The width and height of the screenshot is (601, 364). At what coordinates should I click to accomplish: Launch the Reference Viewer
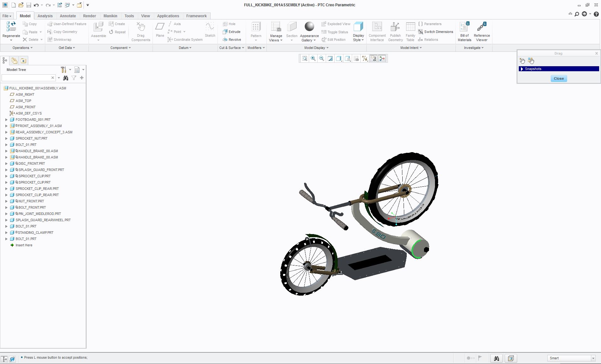(x=482, y=31)
